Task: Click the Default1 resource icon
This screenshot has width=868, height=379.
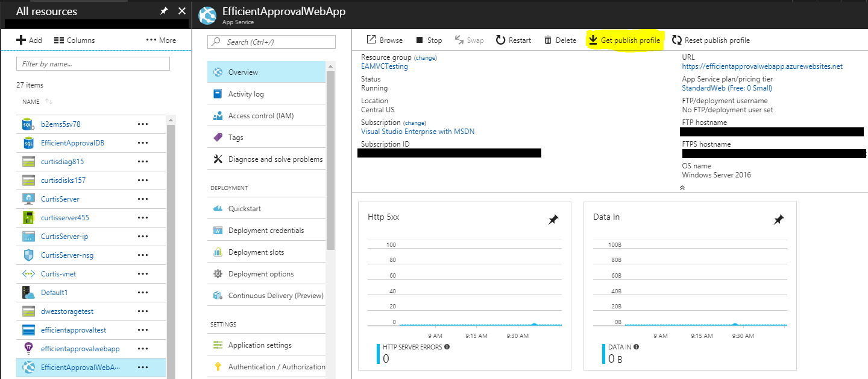Action: pyautogui.click(x=28, y=293)
